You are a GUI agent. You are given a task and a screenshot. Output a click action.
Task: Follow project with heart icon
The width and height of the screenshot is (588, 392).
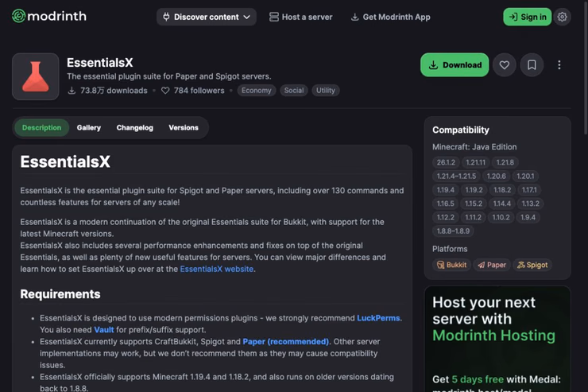505,65
